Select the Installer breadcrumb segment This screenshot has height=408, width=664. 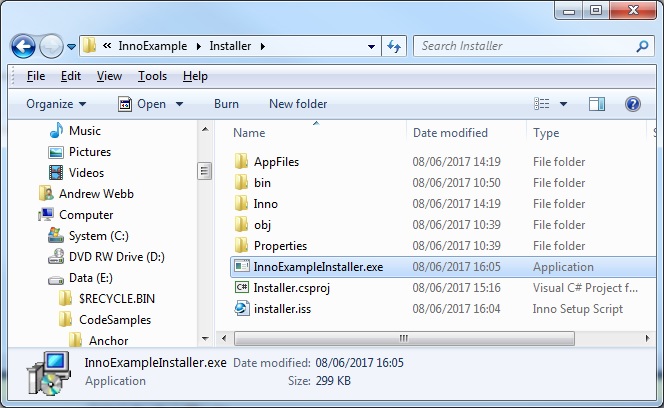tap(230, 46)
